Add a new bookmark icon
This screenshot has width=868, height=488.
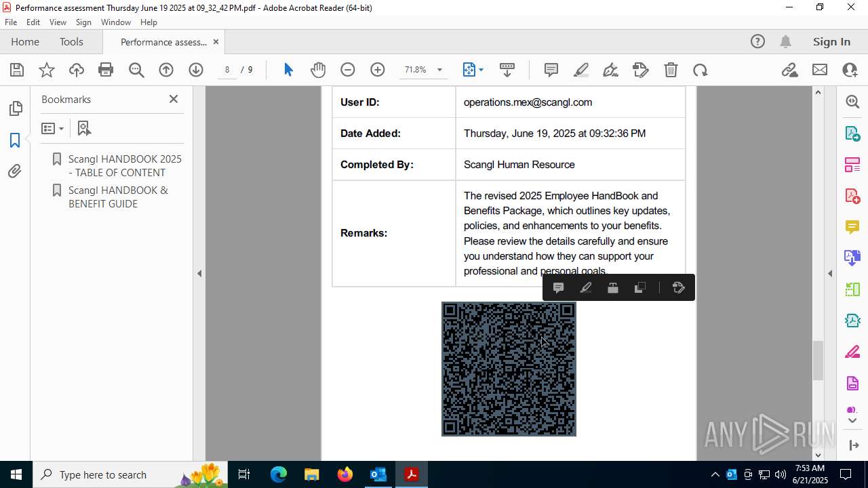[84, 128]
